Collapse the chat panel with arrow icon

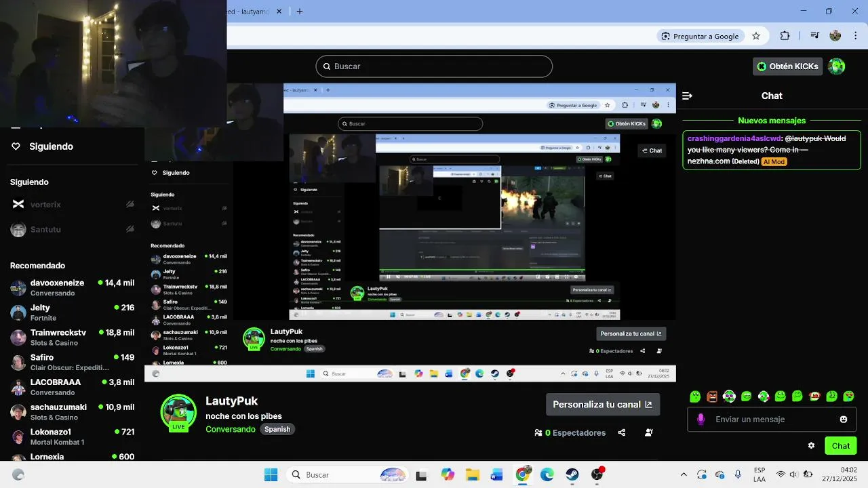[687, 96]
